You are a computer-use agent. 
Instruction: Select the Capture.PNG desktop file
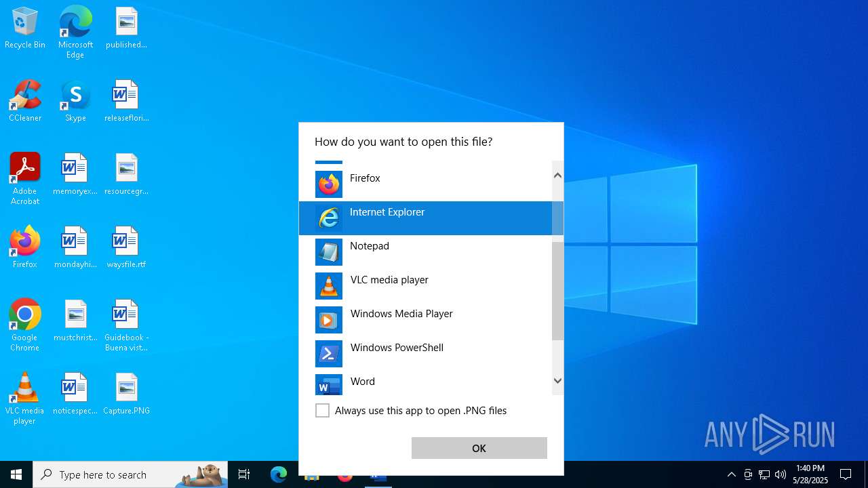(126, 394)
